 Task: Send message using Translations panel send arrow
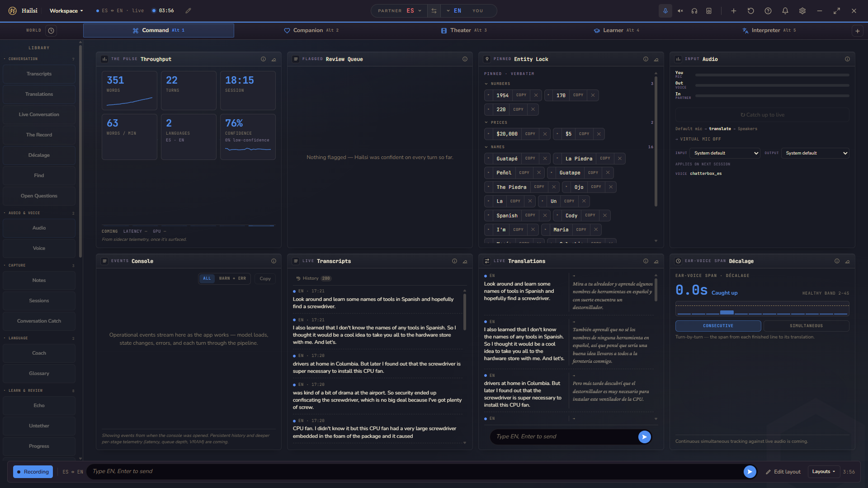[644, 436]
